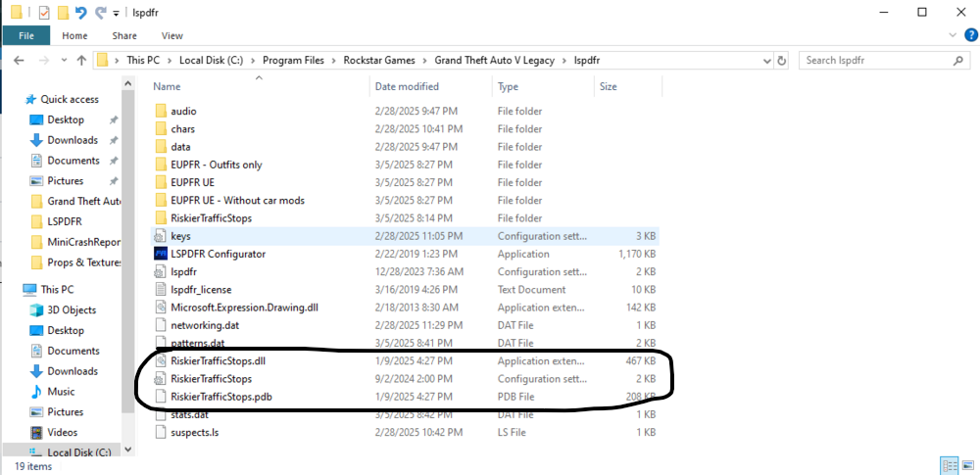980x475 pixels.
Task: Select the EUPFR UE folder
Action: (x=192, y=182)
